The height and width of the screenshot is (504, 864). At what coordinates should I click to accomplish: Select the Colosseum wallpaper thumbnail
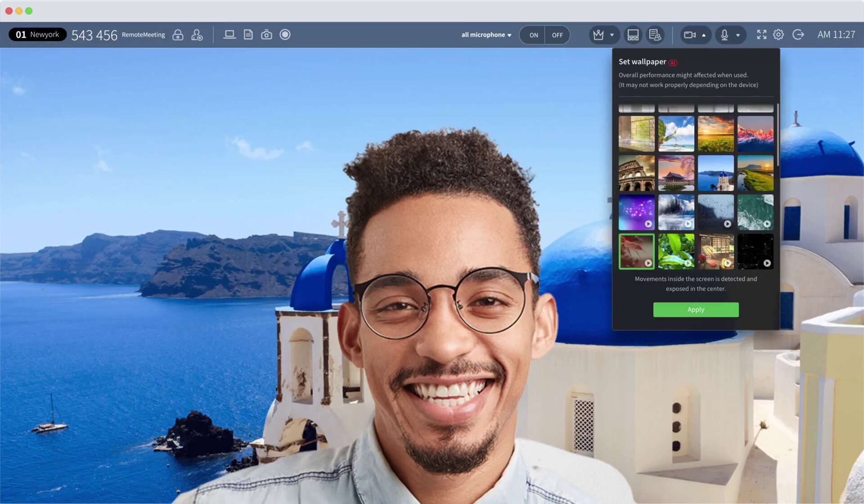[636, 173]
